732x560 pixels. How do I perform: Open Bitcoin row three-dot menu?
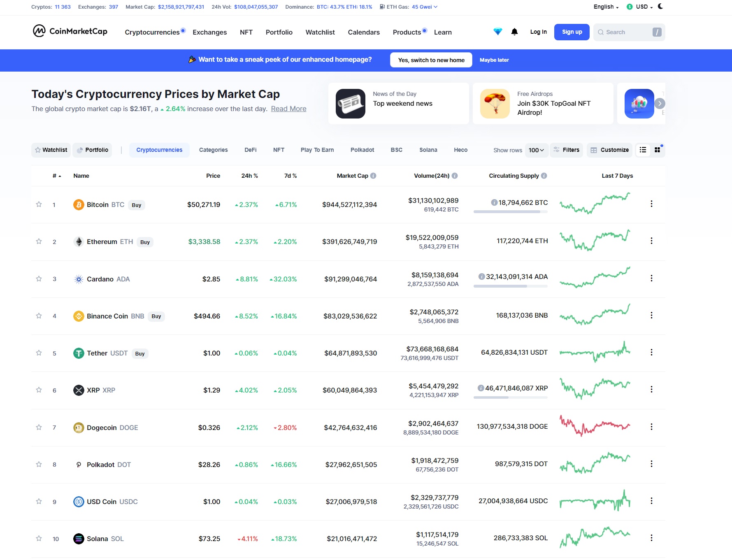[x=651, y=204]
